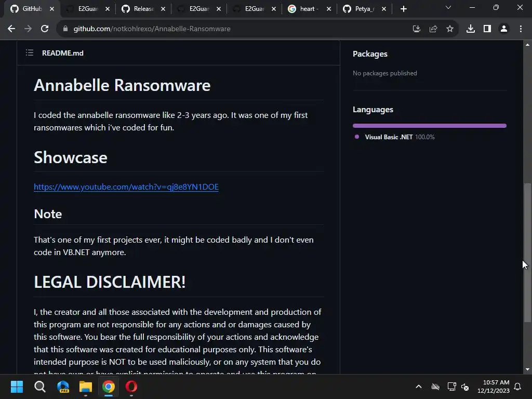
Task: Click the scrollbar up arrow
Action: click(527, 45)
